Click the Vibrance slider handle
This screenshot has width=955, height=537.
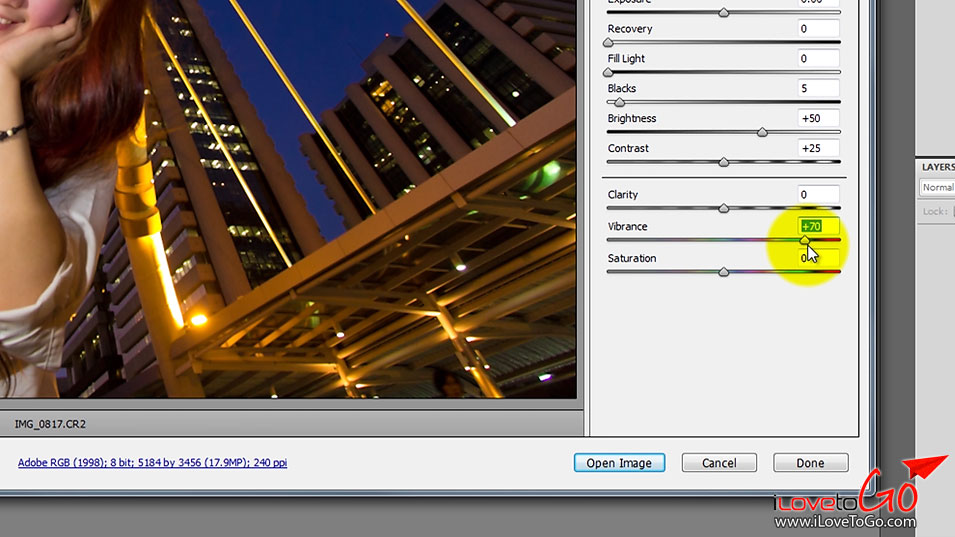click(x=805, y=240)
